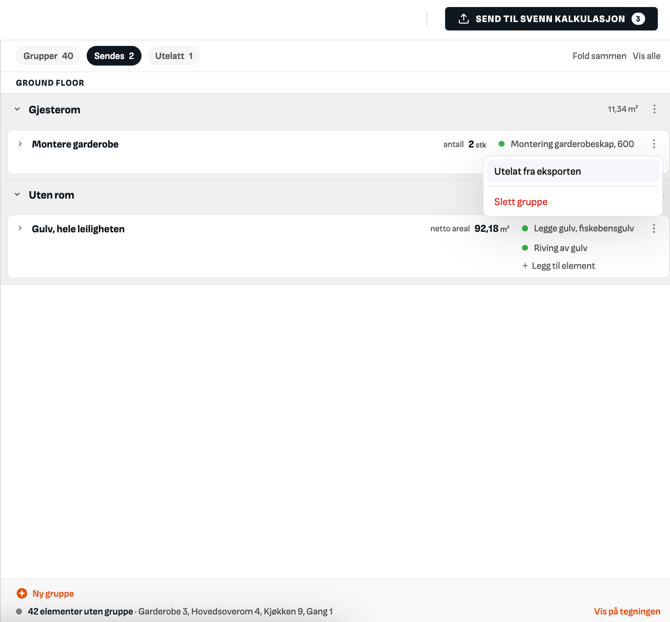The image size is (670, 622).
Task: Collapse the Gjesterom section chevron
Action: point(18,109)
